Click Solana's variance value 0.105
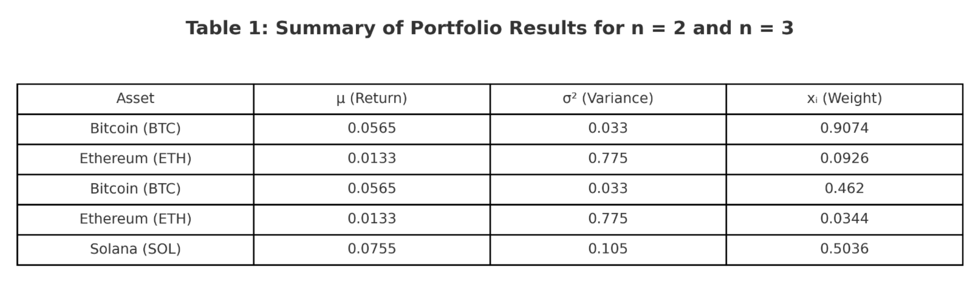The height and width of the screenshot is (284, 980). [x=607, y=249]
